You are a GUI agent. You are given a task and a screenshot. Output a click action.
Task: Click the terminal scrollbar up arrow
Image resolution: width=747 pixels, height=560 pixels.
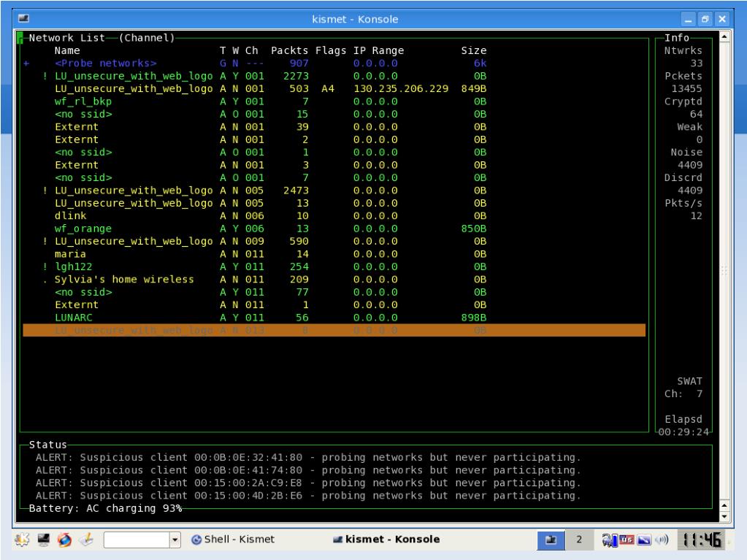pos(724,37)
